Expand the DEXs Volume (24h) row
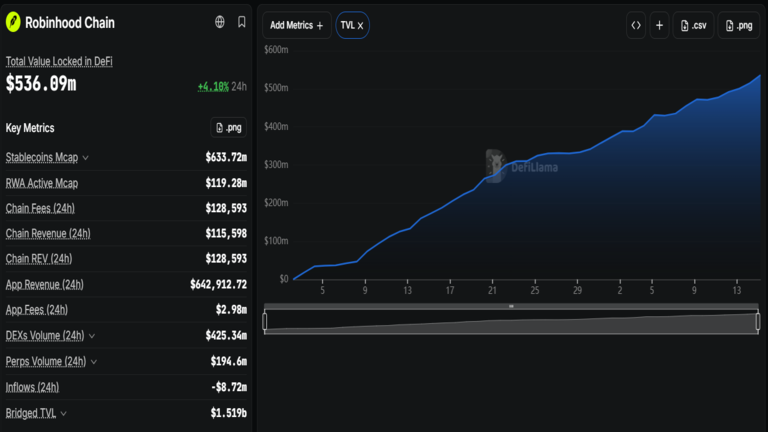The height and width of the screenshot is (432, 768). tap(92, 336)
